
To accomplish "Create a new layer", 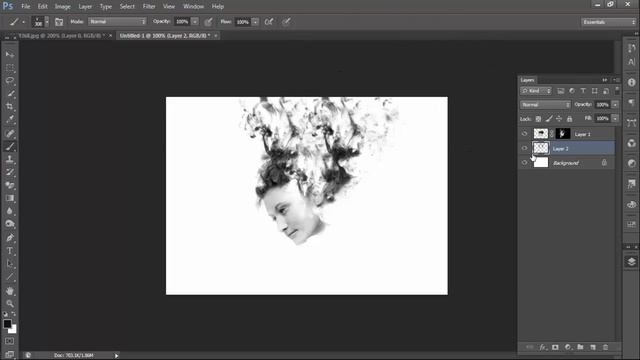I will coord(593,347).
